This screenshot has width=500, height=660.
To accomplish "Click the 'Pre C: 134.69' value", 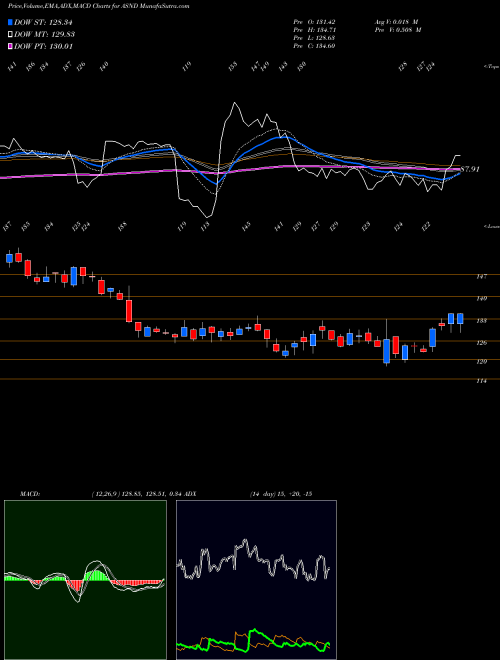I will tap(314, 46).
